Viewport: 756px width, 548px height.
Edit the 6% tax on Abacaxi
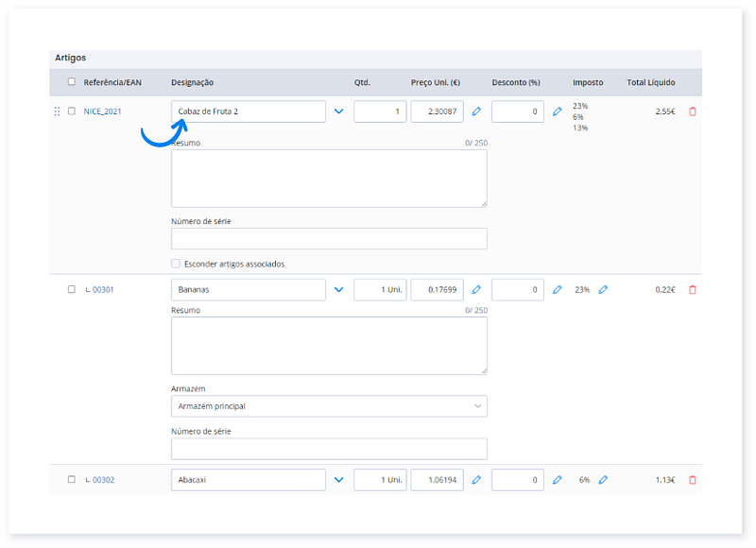click(603, 480)
